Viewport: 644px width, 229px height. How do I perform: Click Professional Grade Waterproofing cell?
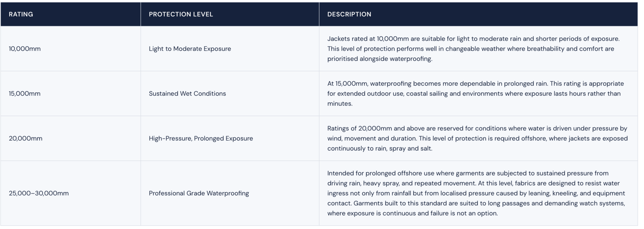coord(230,193)
